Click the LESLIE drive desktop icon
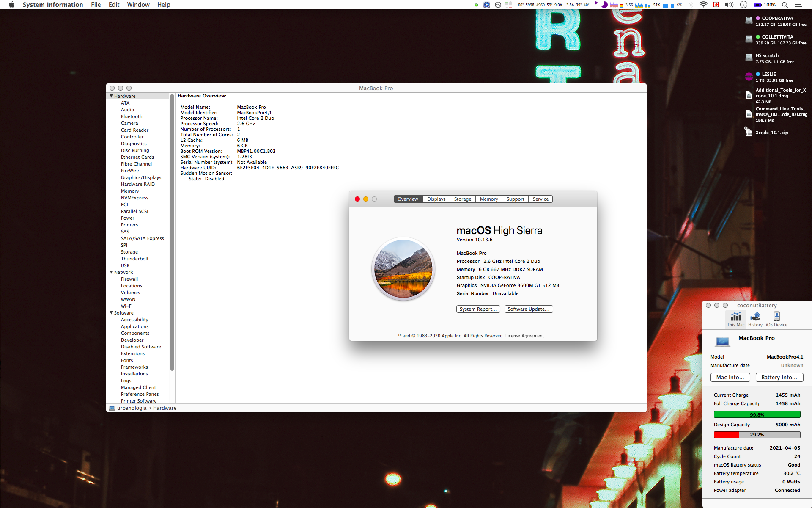This screenshot has width=812, height=508. pyautogui.click(x=749, y=77)
